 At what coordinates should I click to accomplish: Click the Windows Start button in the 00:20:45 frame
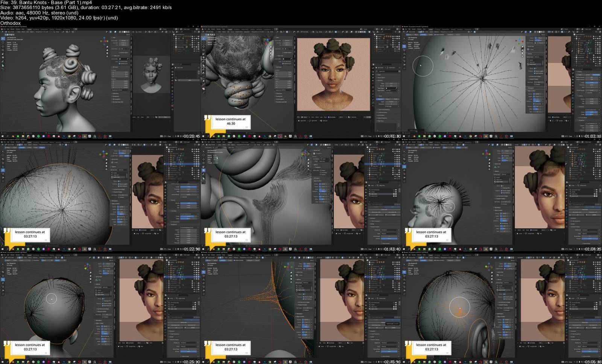(x=3, y=136)
